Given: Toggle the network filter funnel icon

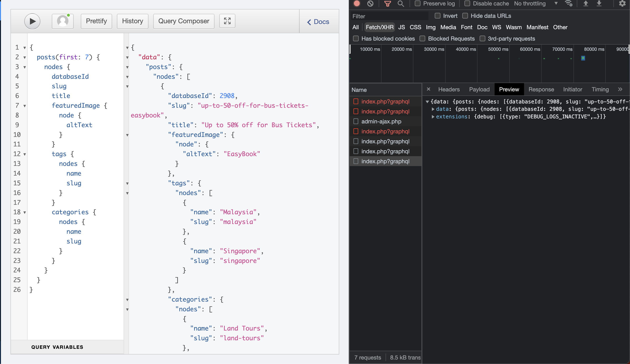Looking at the screenshot, I should pyautogui.click(x=387, y=4).
